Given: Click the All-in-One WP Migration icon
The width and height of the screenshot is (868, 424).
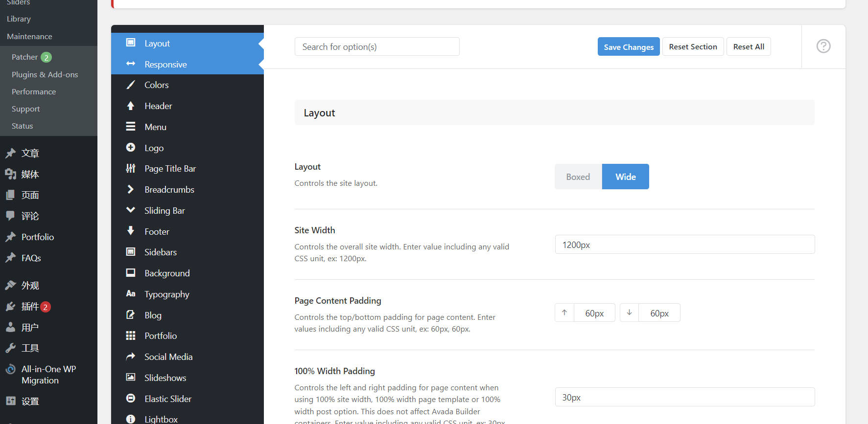Looking at the screenshot, I should tap(10, 369).
